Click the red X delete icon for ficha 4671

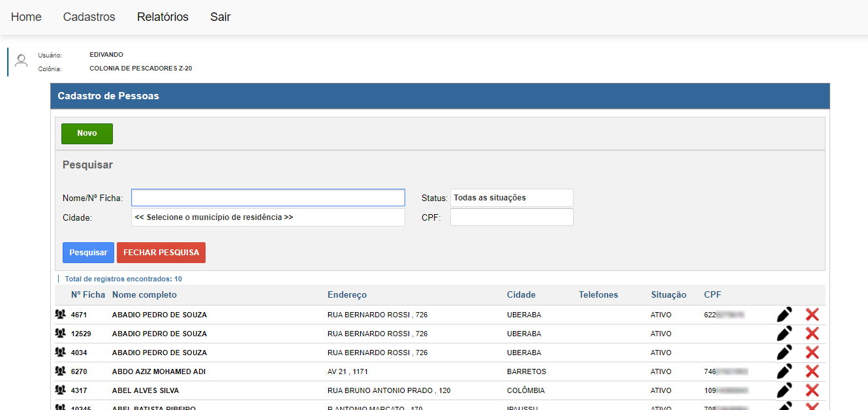click(x=812, y=315)
